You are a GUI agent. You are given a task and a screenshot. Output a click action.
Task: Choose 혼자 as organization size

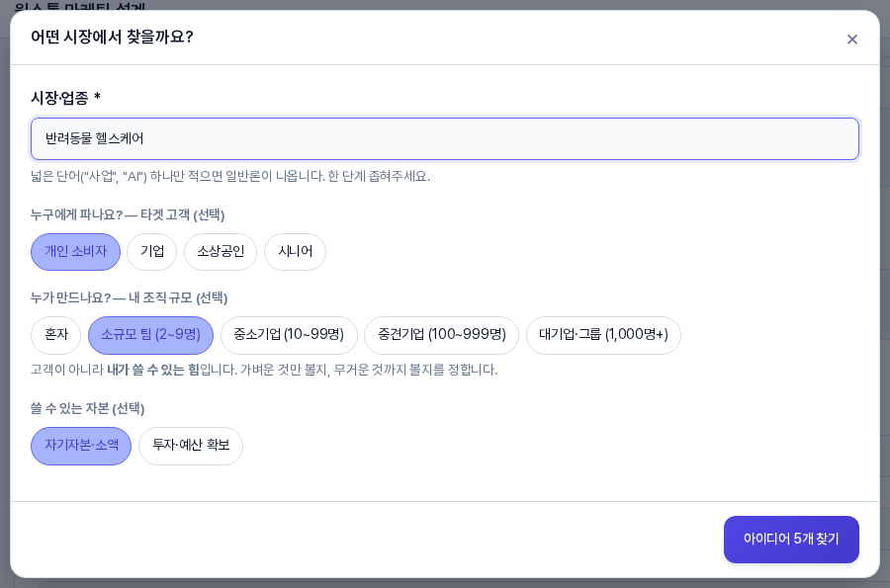(x=56, y=335)
